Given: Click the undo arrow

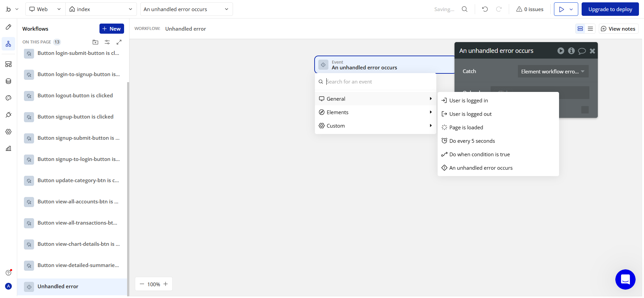Looking at the screenshot, I should pyautogui.click(x=485, y=9).
